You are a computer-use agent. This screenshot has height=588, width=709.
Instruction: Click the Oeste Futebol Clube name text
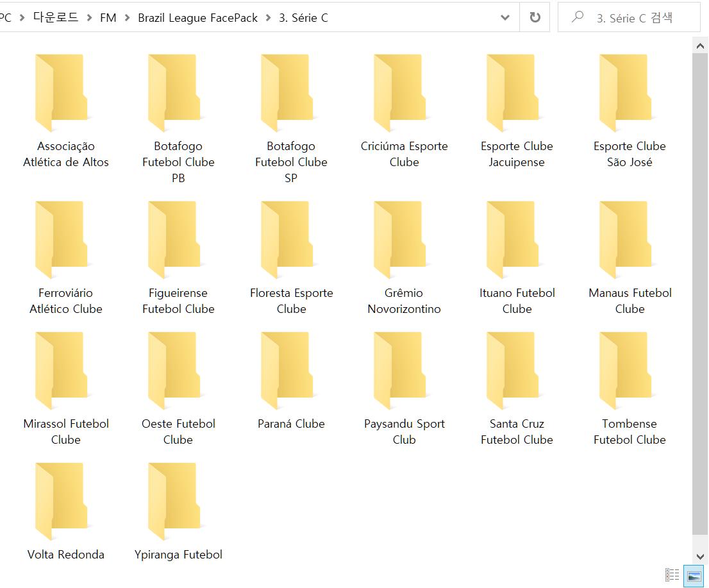pos(179,432)
